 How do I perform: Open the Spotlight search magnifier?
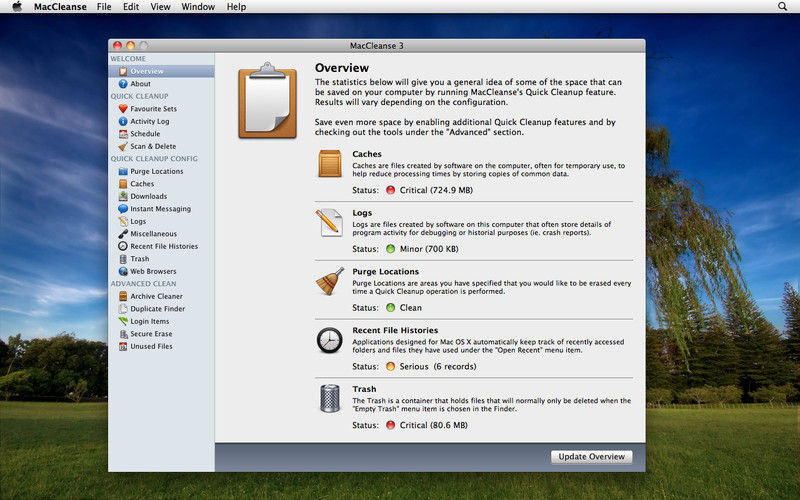pyautogui.click(x=782, y=7)
